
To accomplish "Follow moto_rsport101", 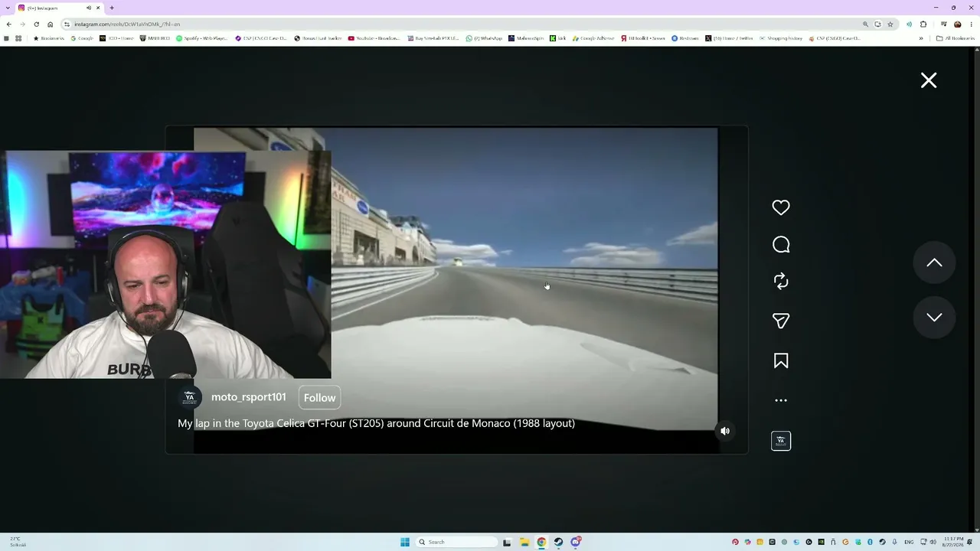I will tap(319, 397).
